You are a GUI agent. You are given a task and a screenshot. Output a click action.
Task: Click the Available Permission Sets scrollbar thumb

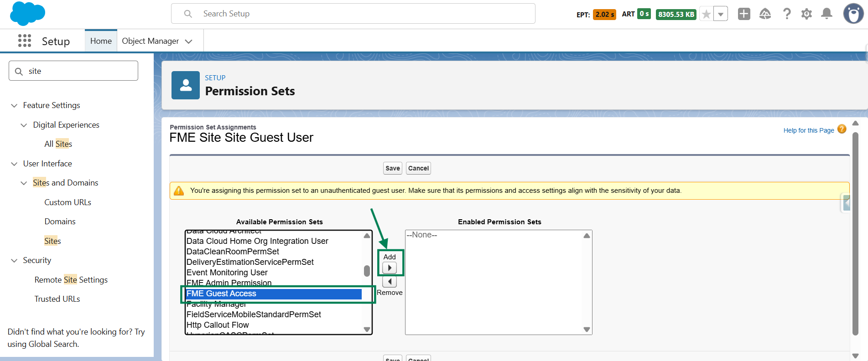pyautogui.click(x=367, y=271)
